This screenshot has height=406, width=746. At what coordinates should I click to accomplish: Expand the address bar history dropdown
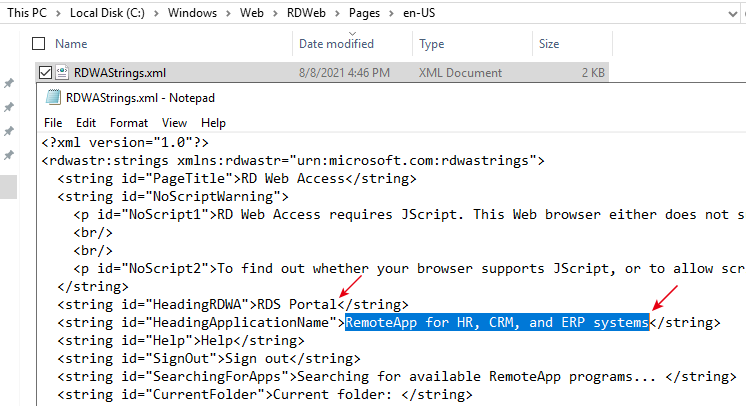point(733,14)
